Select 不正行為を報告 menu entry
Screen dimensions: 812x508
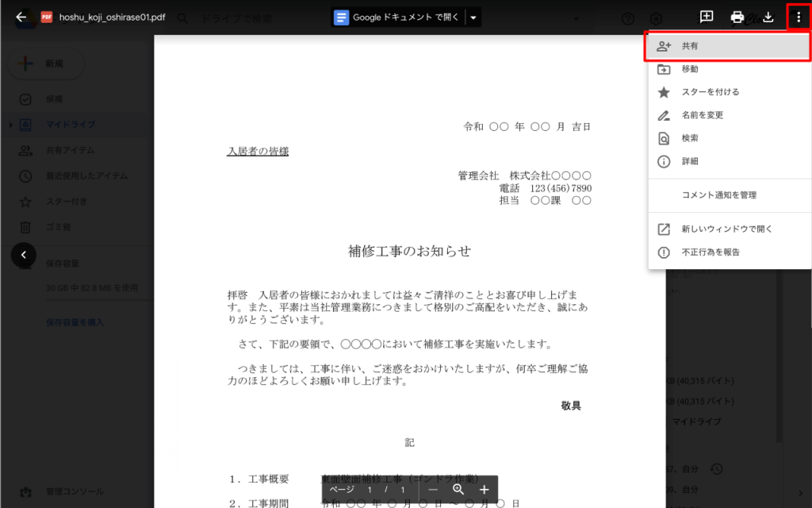pyautogui.click(x=728, y=252)
